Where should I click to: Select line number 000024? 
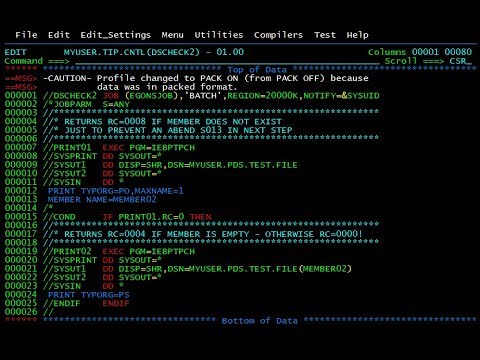coord(21,295)
